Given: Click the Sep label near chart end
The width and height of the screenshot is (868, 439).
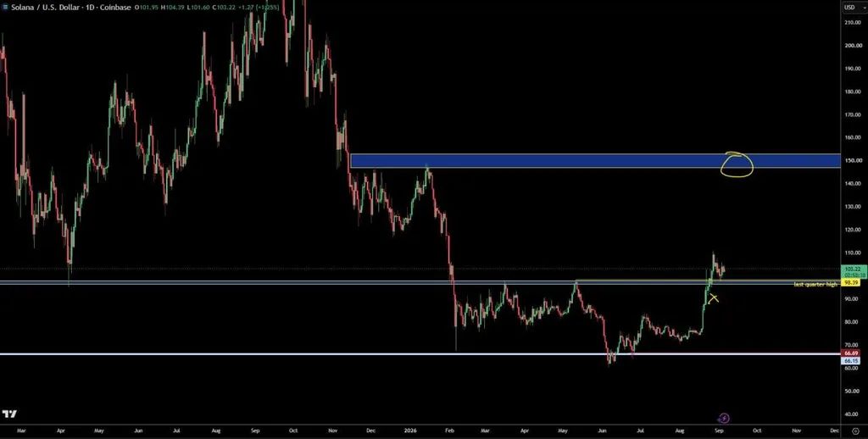Looking at the screenshot, I should [x=719, y=430].
